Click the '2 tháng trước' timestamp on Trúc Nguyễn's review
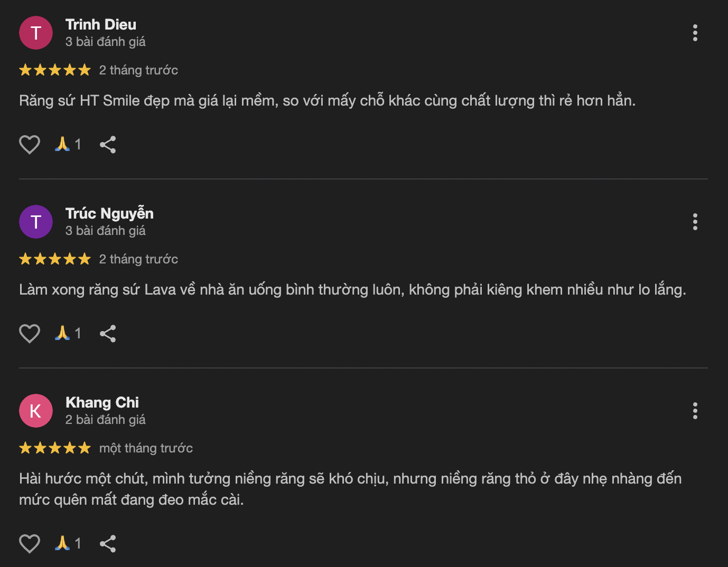The width and height of the screenshot is (728, 567). (138, 259)
